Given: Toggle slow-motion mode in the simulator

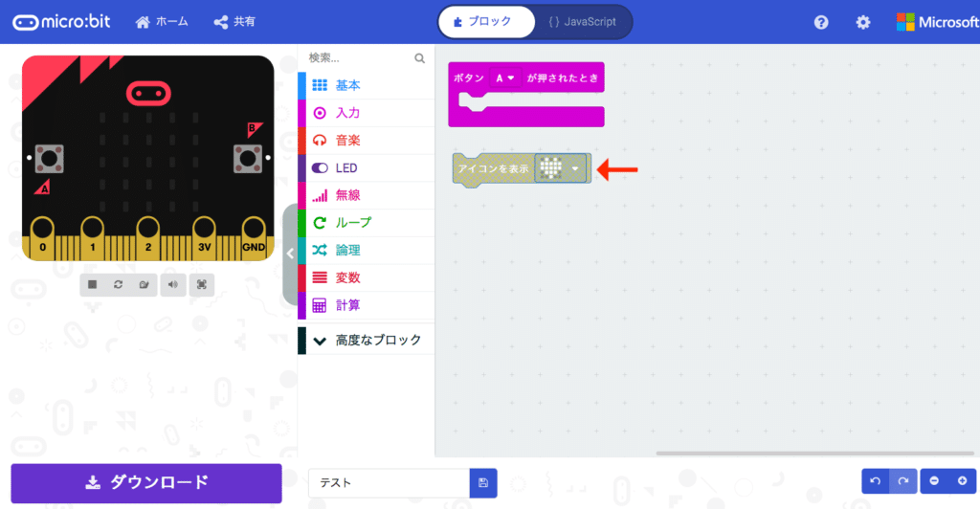Looking at the screenshot, I should 145,285.
